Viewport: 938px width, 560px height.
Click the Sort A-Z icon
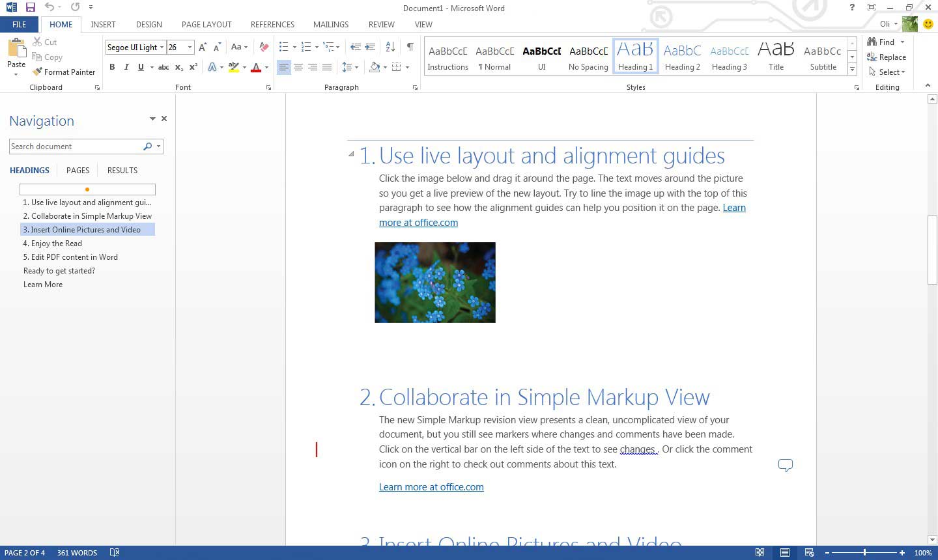click(390, 47)
